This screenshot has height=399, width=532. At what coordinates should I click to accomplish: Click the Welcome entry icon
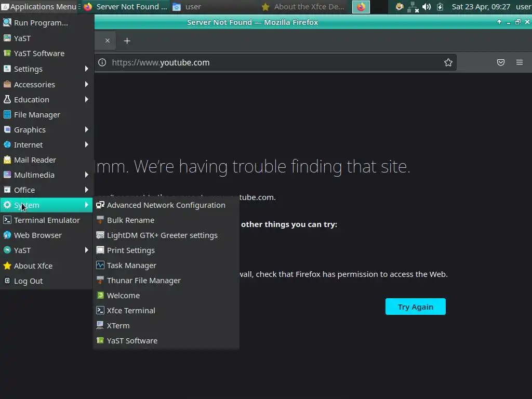coord(100,296)
